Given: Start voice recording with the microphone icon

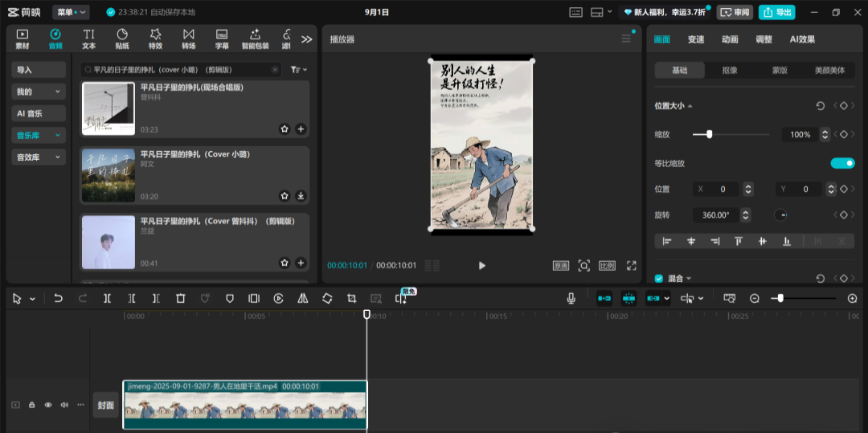Looking at the screenshot, I should (571, 299).
